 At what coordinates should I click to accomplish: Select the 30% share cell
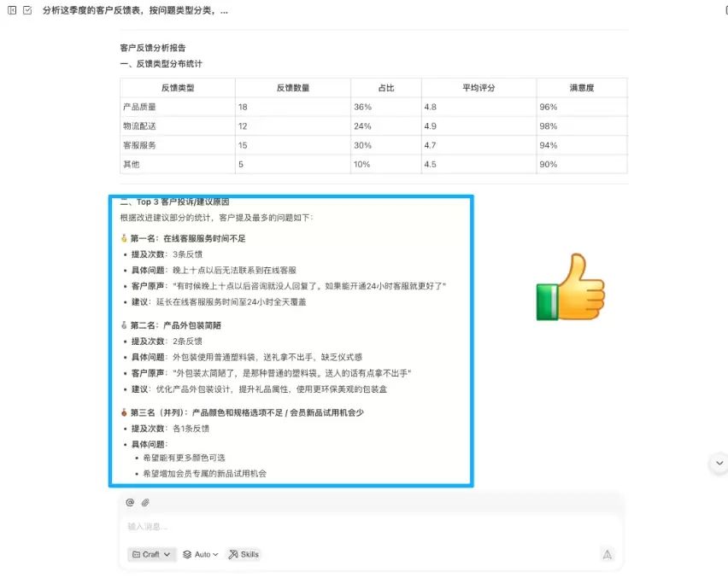[386, 145]
